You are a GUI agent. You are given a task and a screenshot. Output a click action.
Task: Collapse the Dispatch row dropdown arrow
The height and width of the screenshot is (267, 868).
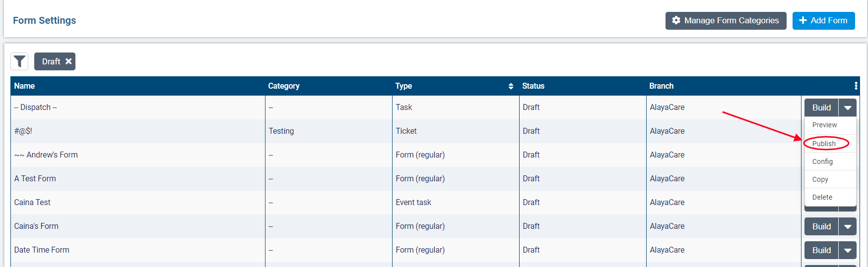pyautogui.click(x=847, y=107)
